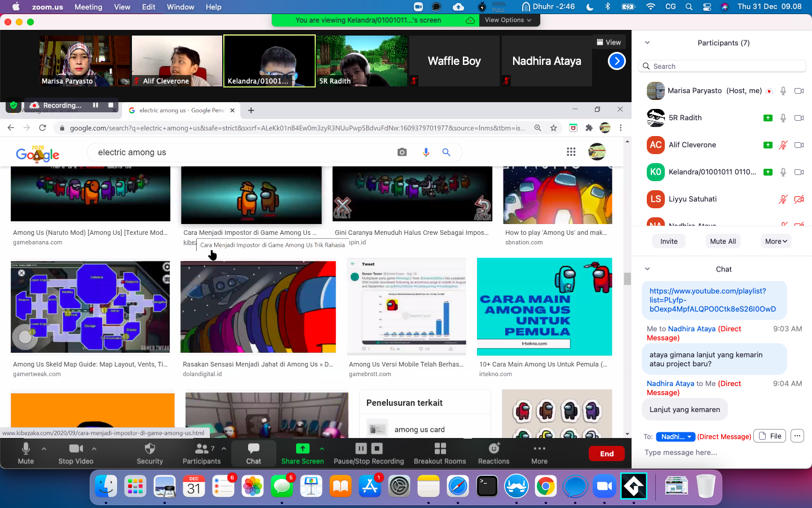Click Pause/Stop Recording in the toolbar

[369, 453]
